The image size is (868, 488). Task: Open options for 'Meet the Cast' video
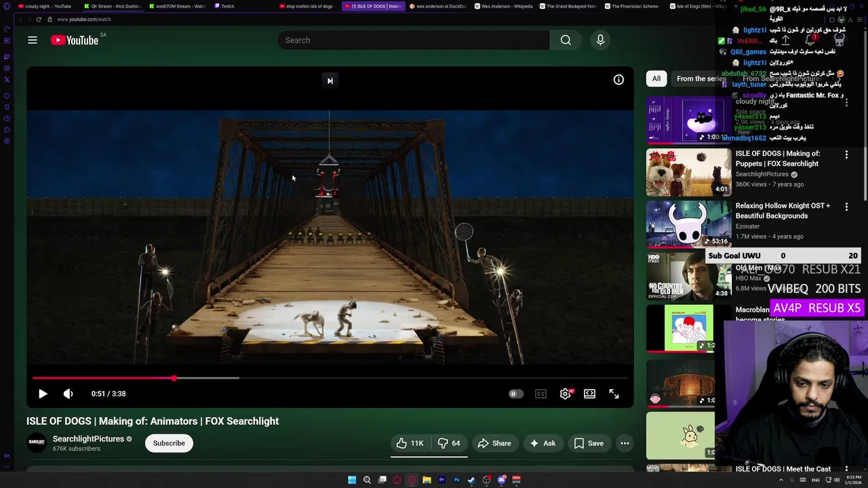tap(846, 469)
